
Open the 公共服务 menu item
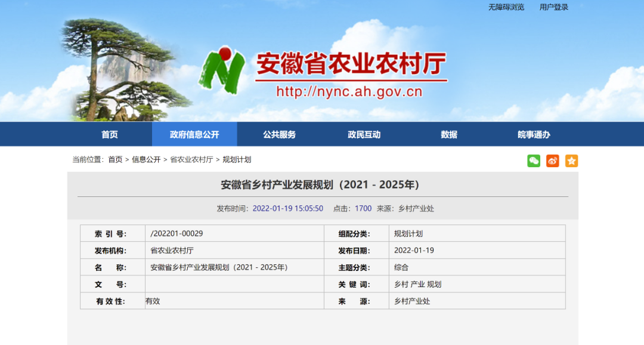(279, 134)
